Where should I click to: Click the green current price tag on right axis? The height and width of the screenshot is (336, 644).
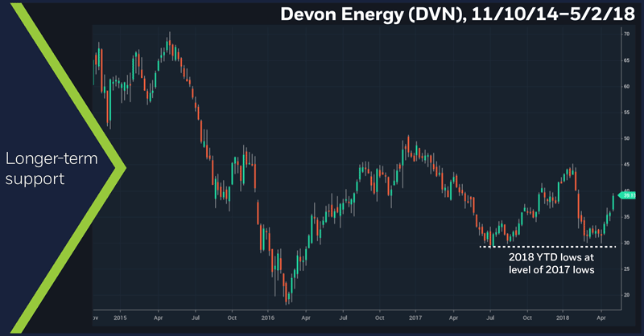pyautogui.click(x=629, y=195)
